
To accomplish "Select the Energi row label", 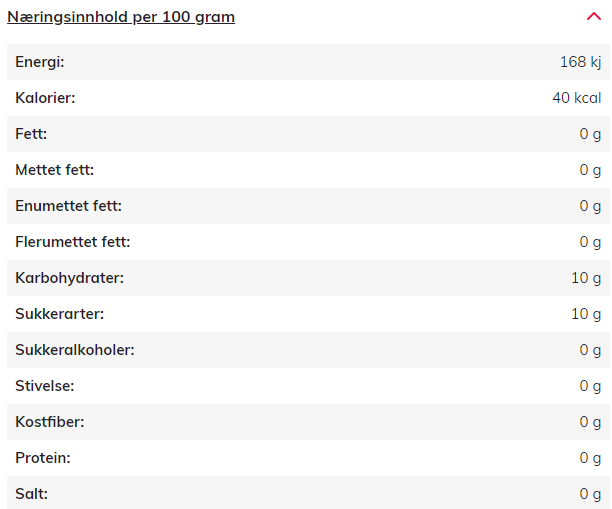I will click(x=40, y=62).
